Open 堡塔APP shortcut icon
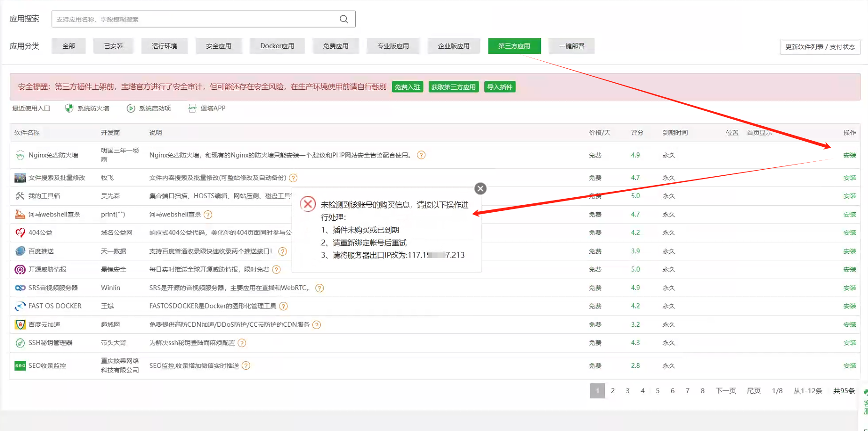 point(192,108)
